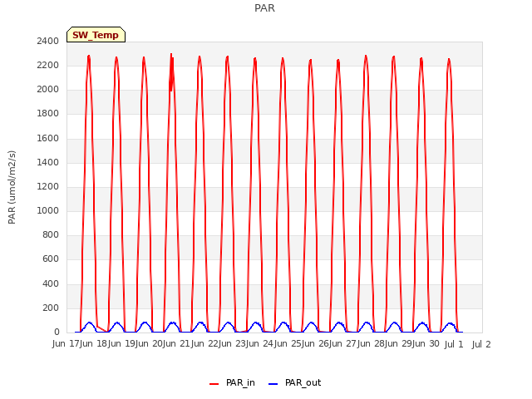Toggle the PAR_out legend entry

[x=294, y=382]
